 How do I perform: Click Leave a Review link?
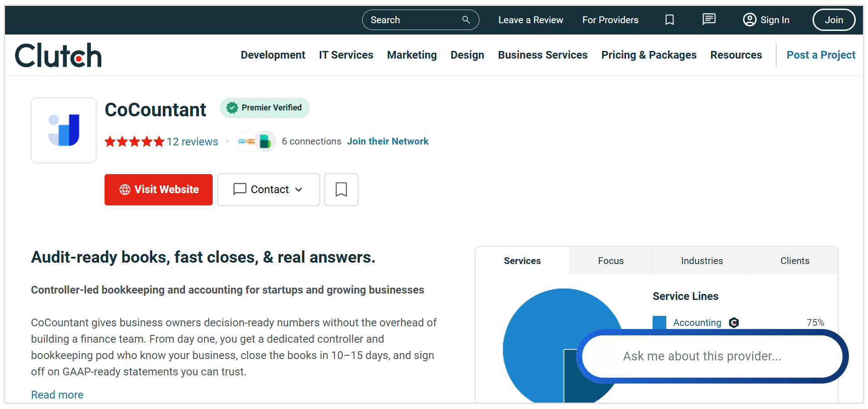point(530,20)
